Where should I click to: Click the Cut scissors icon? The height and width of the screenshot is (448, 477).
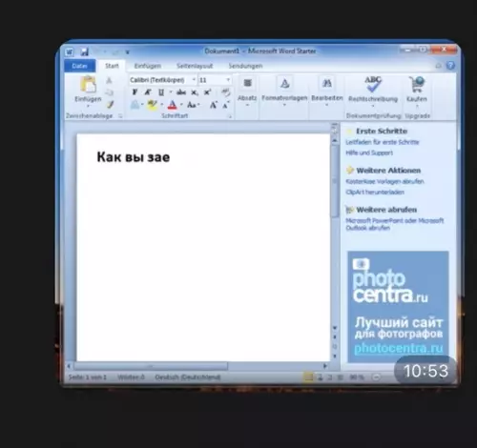[x=109, y=81]
